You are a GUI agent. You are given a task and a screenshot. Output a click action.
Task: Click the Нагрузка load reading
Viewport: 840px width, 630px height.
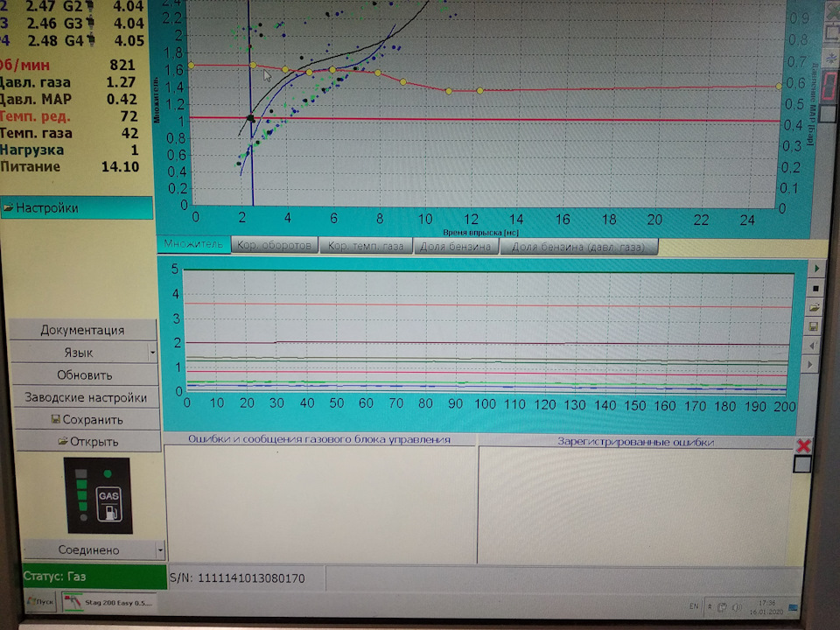pos(135,150)
